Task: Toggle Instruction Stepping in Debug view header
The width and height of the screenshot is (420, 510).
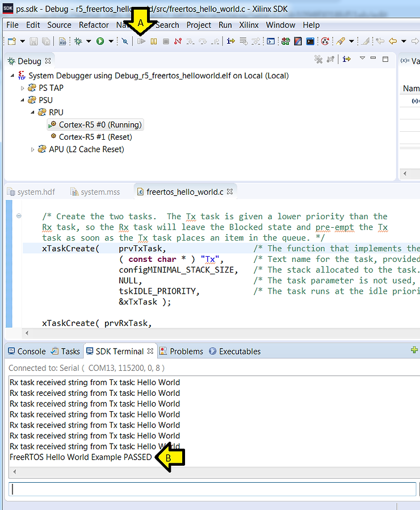Action: pyautogui.click(x=347, y=59)
